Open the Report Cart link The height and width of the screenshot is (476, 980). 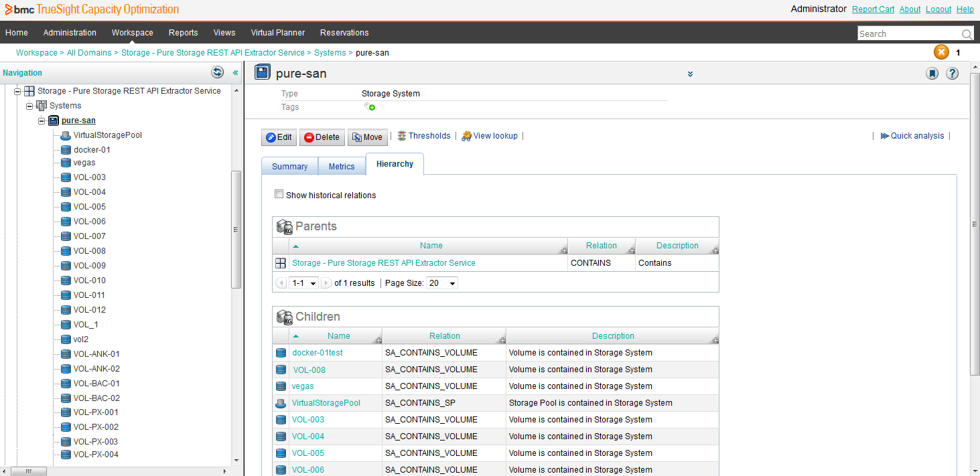coord(873,9)
